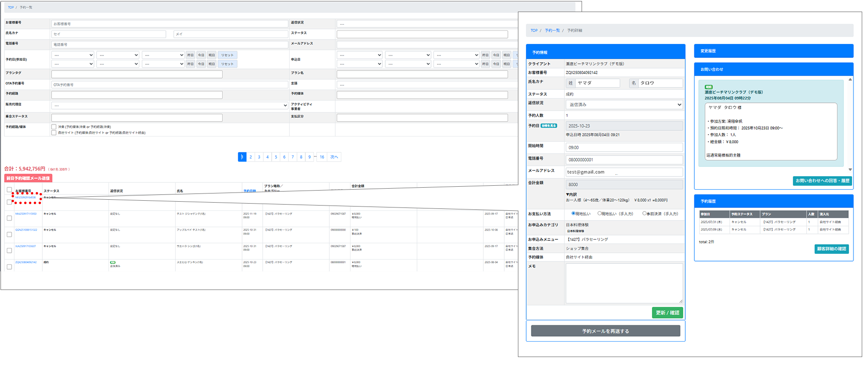Select the 現地払い radio button
This screenshot has width=868, height=386.
[x=573, y=213]
